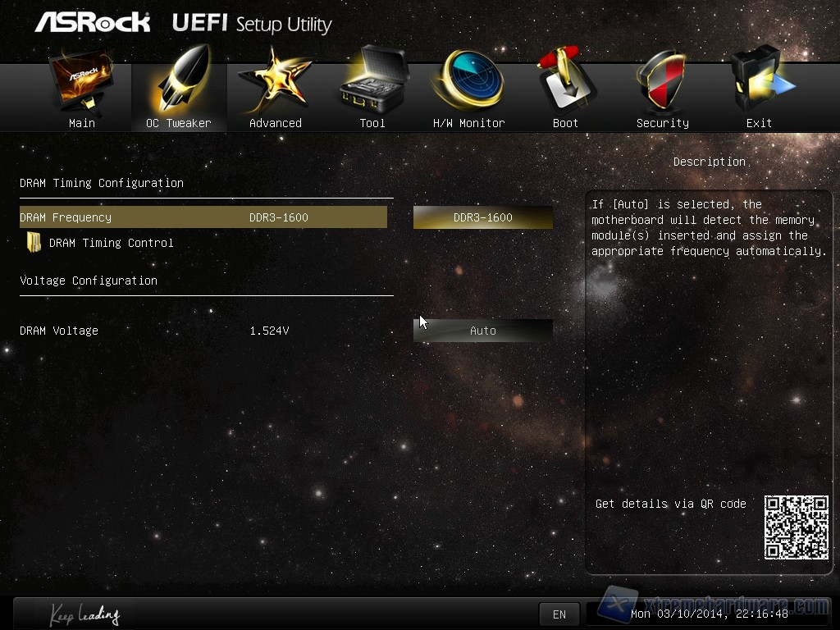Open the Tool toolbox icon
This screenshot has width=840, height=630.
tap(373, 80)
